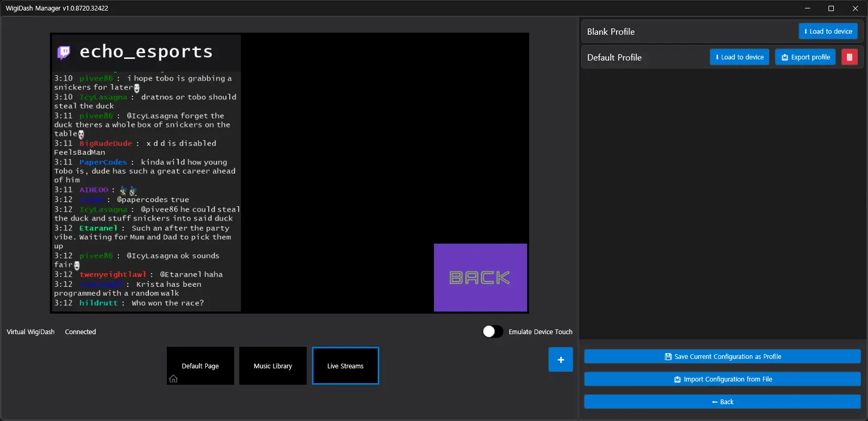Viewport: 868px width, 421px height.
Task: Load Default Profile to device
Action: [739, 57]
